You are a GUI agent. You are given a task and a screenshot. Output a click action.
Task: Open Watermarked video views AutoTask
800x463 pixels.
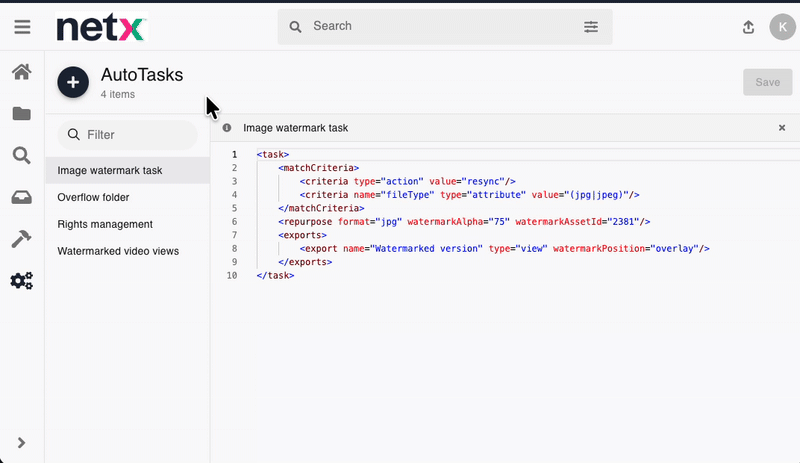click(118, 251)
